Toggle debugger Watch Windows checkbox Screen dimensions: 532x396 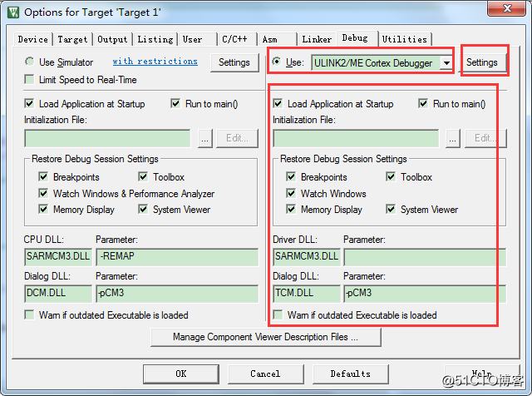[291, 193]
